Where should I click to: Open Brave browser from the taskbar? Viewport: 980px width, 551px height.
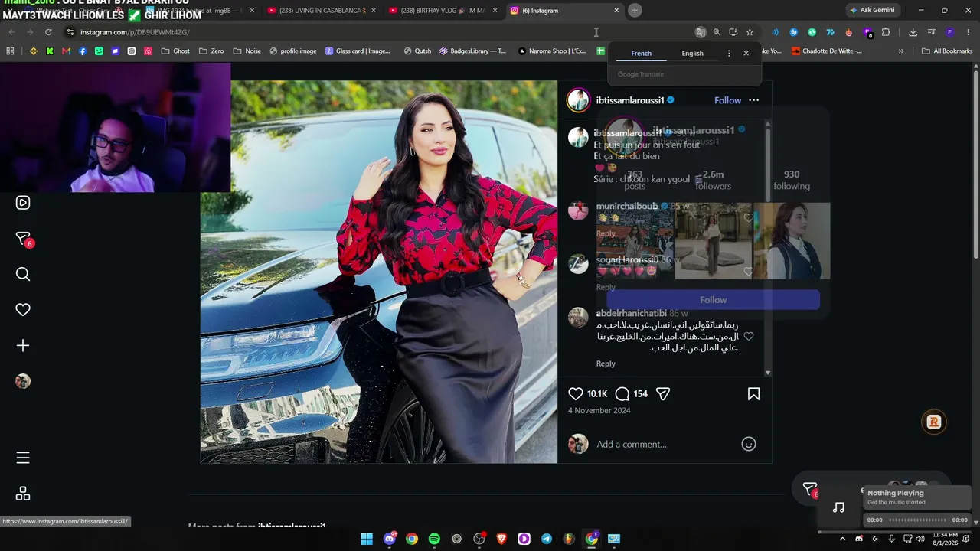pos(501,539)
